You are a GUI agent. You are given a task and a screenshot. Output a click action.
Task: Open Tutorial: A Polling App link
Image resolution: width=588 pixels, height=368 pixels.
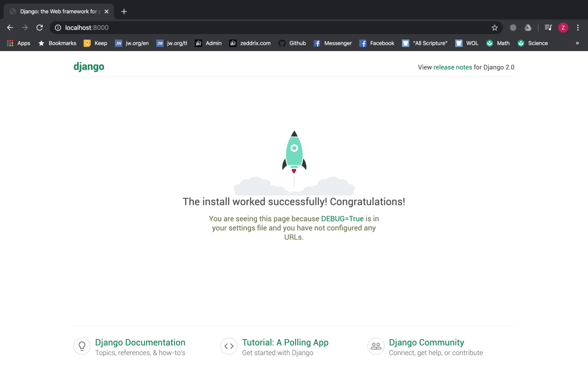click(285, 342)
